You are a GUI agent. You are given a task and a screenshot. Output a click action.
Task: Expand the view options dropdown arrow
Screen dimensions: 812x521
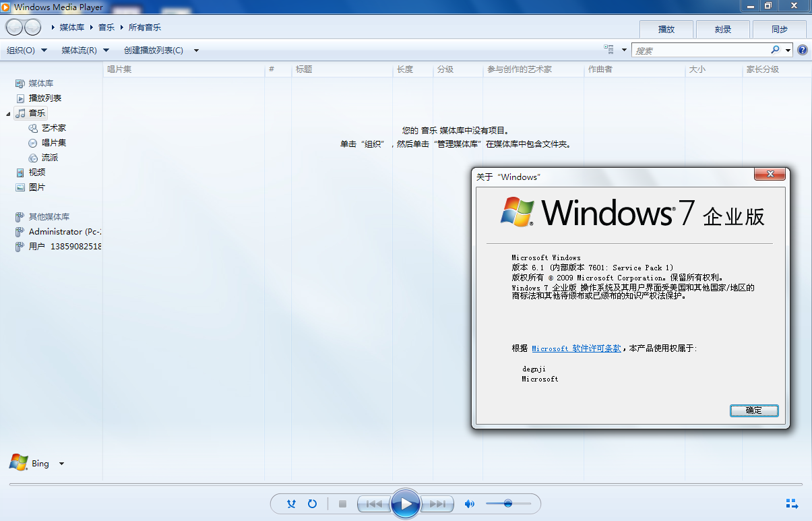[x=624, y=50]
